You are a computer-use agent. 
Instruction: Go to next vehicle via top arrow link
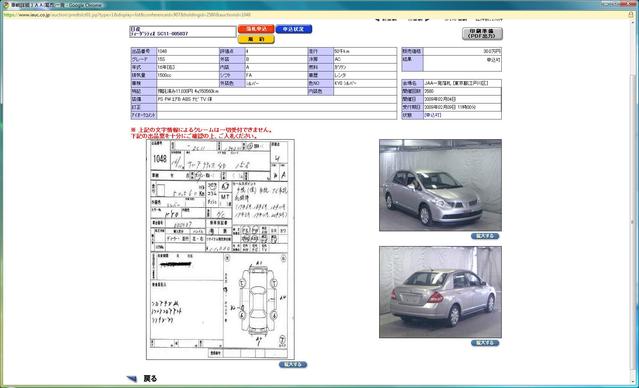pyautogui.click(x=419, y=19)
